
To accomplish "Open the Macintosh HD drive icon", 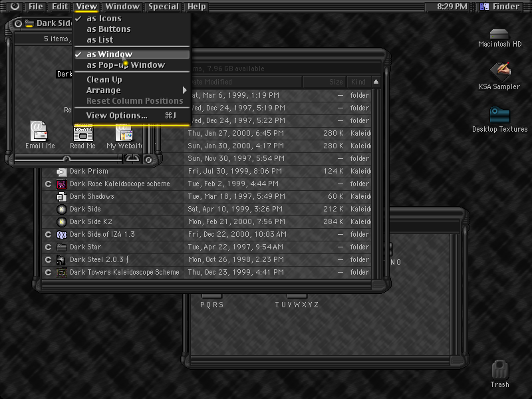I will click(499, 34).
